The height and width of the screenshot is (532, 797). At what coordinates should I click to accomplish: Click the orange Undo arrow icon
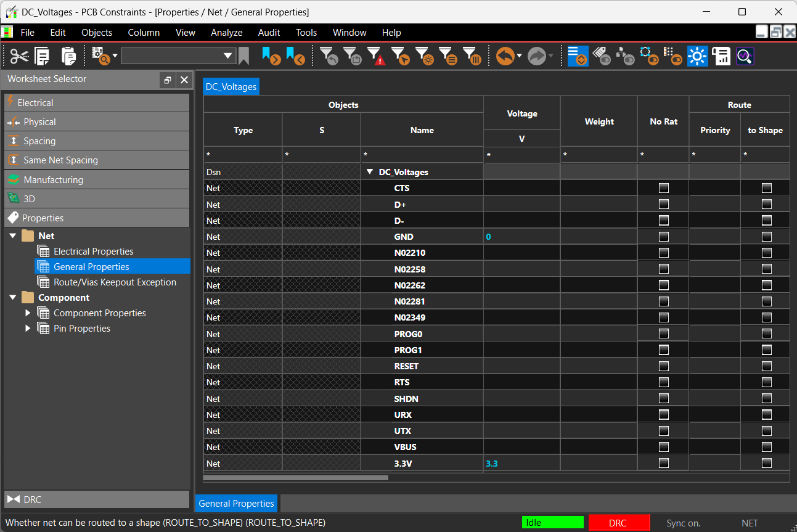point(505,57)
